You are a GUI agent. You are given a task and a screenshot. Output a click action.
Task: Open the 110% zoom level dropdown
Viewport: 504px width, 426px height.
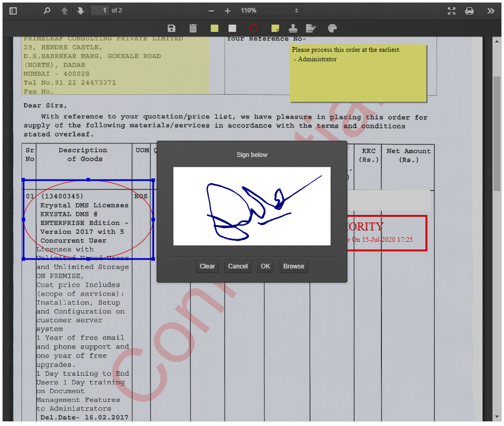(269, 10)
